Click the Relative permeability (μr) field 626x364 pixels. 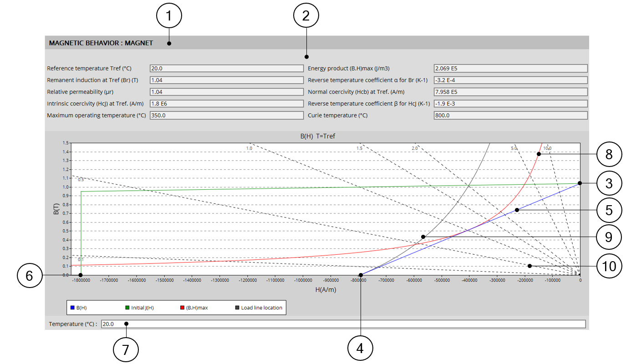[226, 92]
